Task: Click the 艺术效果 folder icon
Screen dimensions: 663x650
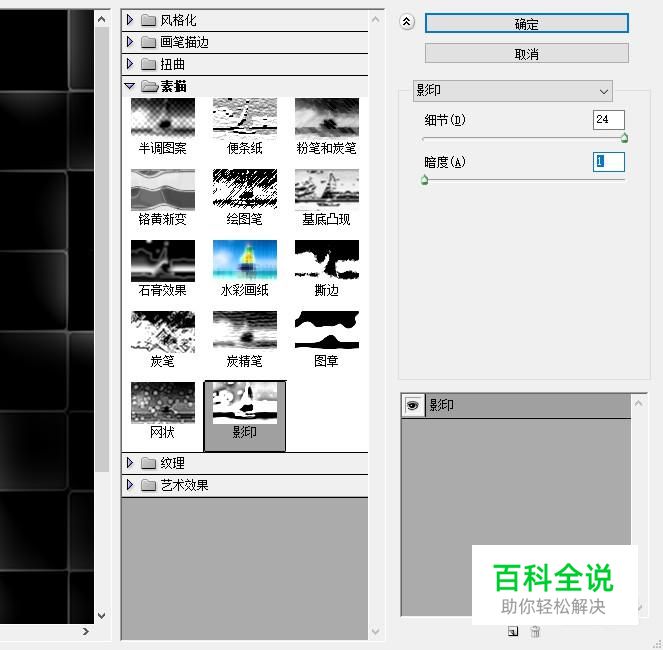Action: coord(148,485)
